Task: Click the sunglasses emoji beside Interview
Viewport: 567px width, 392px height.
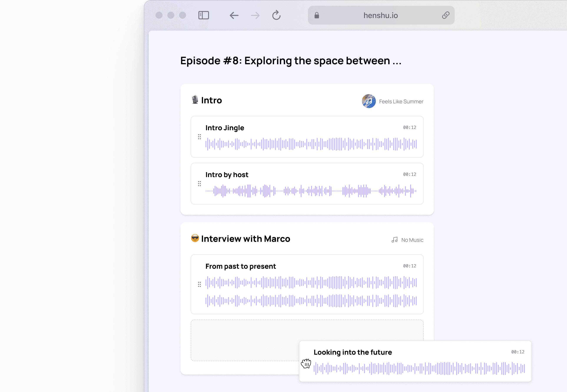Action: [195, 238]
